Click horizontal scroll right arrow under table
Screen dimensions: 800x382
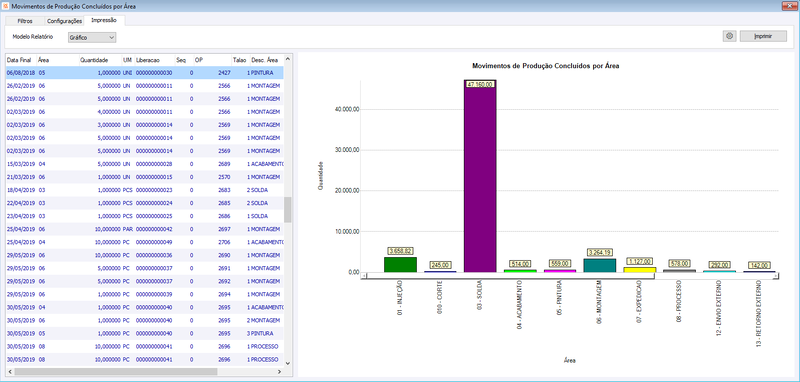pyautogui.click(x=279, y=372)
